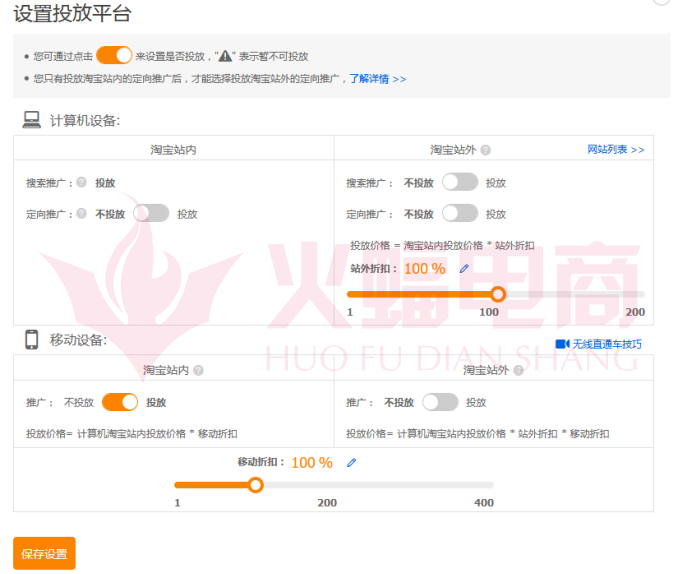
Task: Click the phone icon beside 移动设备
Action: coord(32,339)
